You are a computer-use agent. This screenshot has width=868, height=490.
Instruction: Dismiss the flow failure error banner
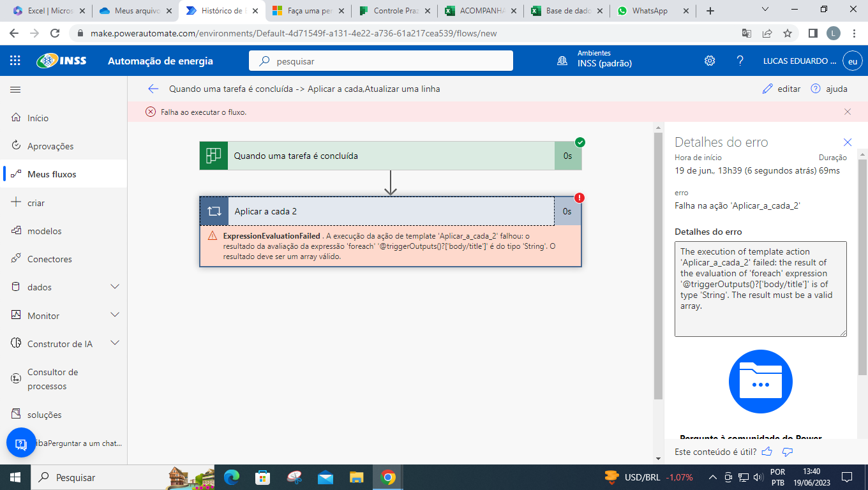point(848,112)
